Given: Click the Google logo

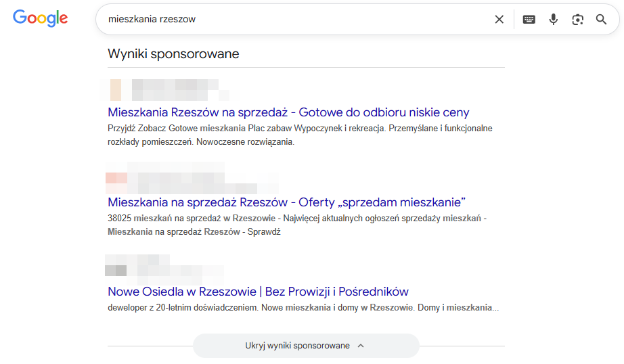Looking at the screenshot, I should tap(41, 19).
